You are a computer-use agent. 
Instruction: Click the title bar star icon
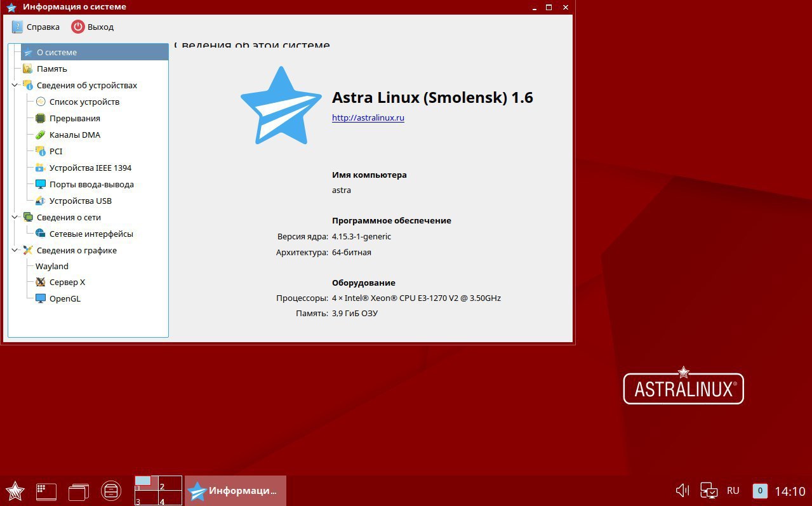tap(11, 7)
